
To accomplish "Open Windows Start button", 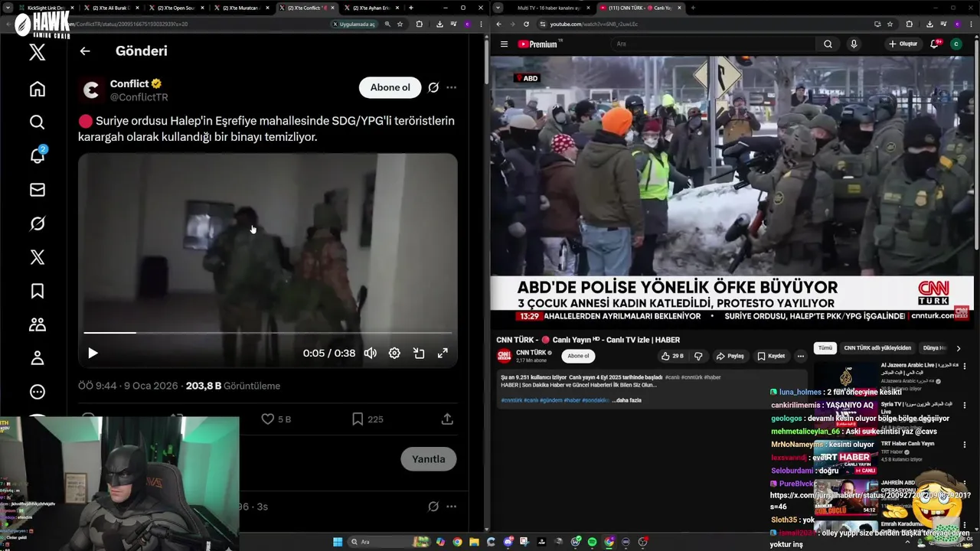I will point(338,542).
